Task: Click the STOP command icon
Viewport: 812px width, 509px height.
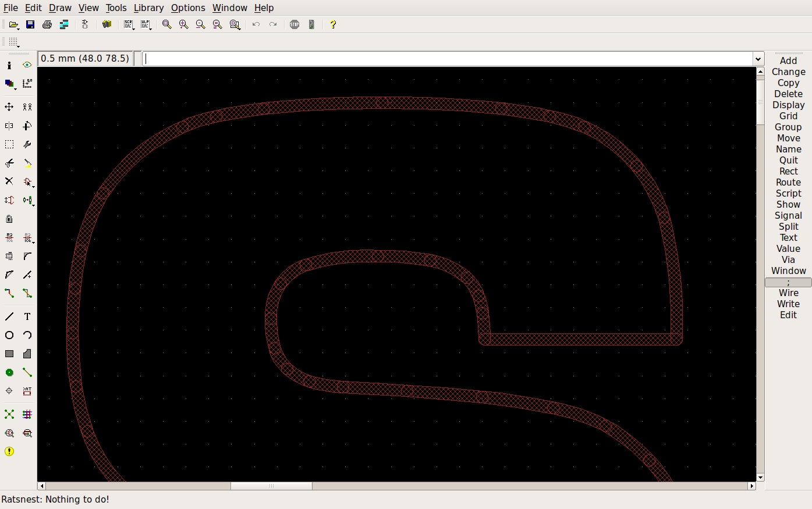Action: pos(295,24)
